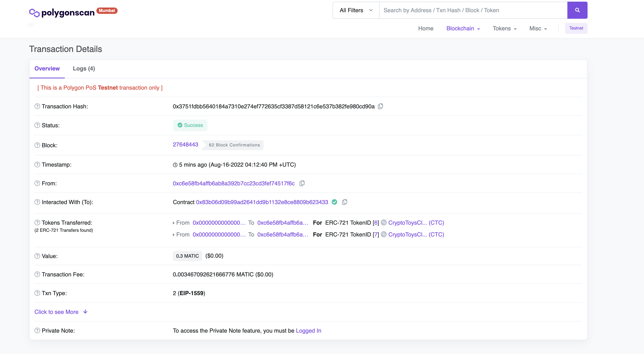Image resolution: width=644 pixels, height=354 pixels.
Task: Select the Overview tab
Action: point(47,68)
